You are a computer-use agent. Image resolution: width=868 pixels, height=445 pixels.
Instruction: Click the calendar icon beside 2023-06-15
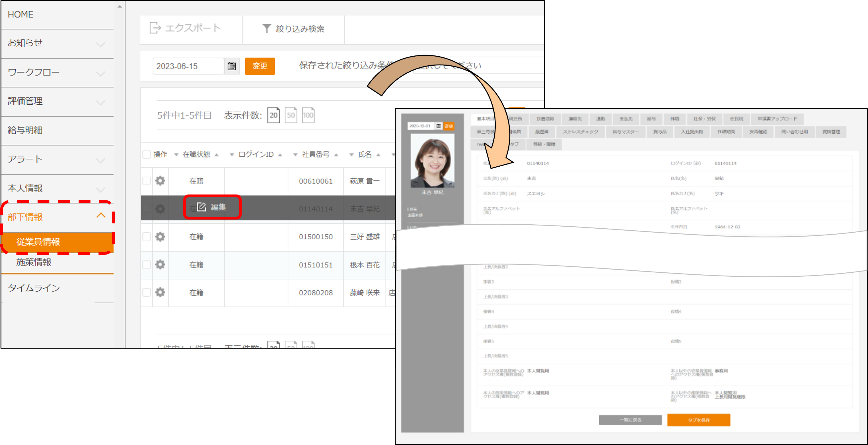click(x=231, y=66)
